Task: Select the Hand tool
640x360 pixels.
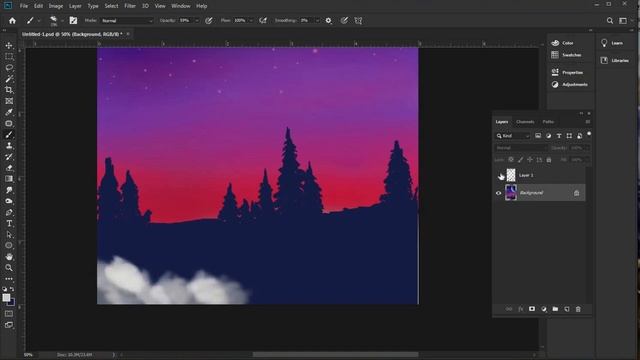Action: coord(9,257)
